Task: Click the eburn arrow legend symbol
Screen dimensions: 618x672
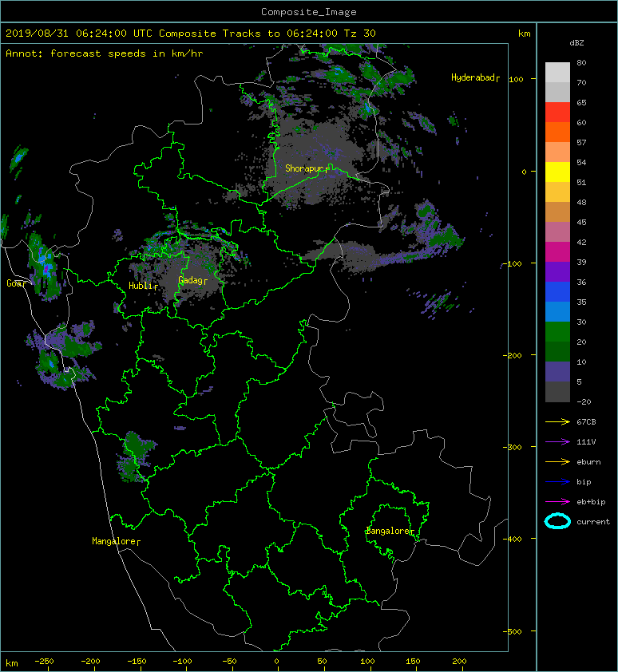Action: (x=557, y=461)
